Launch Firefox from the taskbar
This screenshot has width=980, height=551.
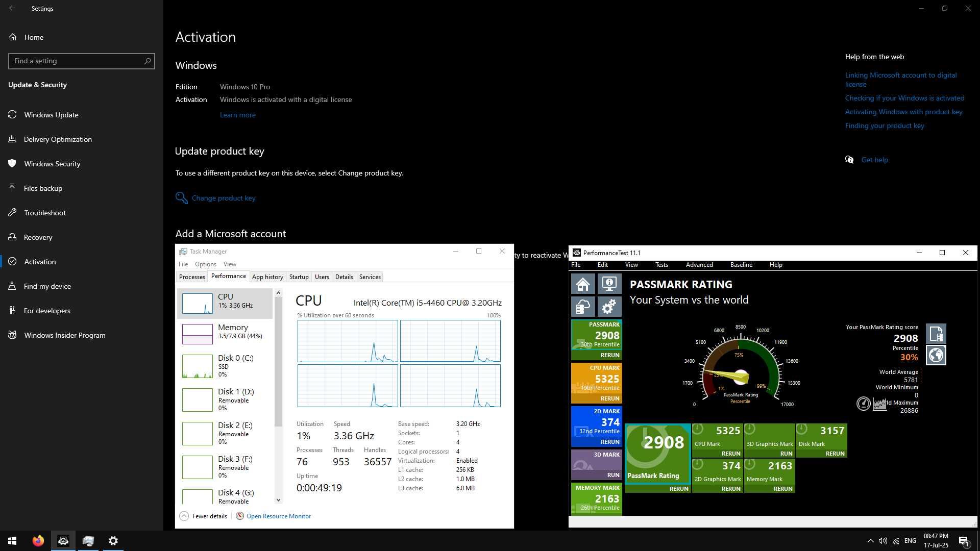(x=38, y=541)
